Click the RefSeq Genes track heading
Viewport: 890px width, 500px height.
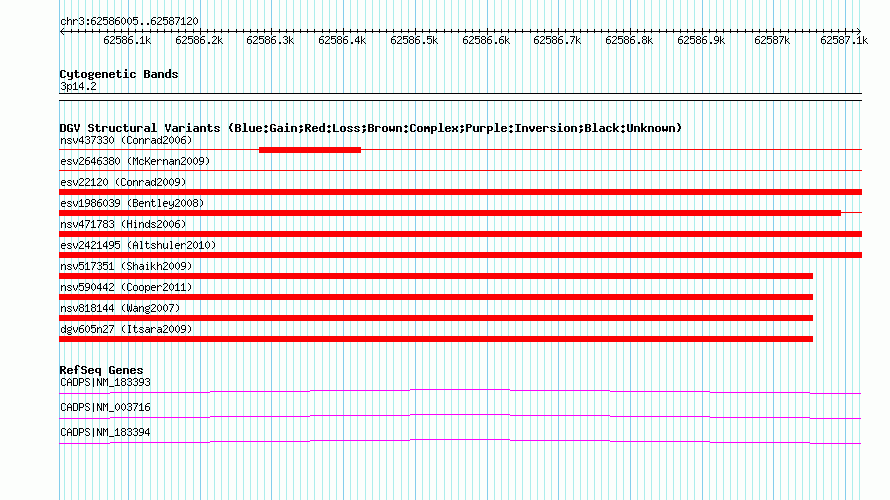[102, 370]
